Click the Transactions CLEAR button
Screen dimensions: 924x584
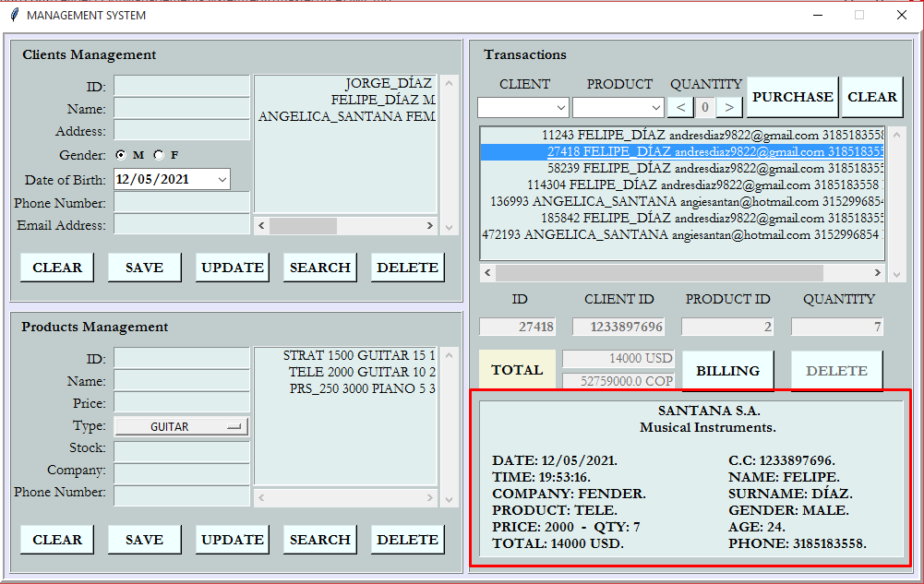coord(872,97)
